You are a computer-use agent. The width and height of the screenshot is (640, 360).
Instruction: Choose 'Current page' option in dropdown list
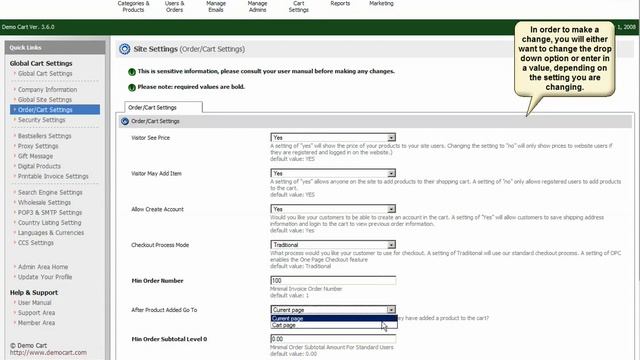[334, 318]
